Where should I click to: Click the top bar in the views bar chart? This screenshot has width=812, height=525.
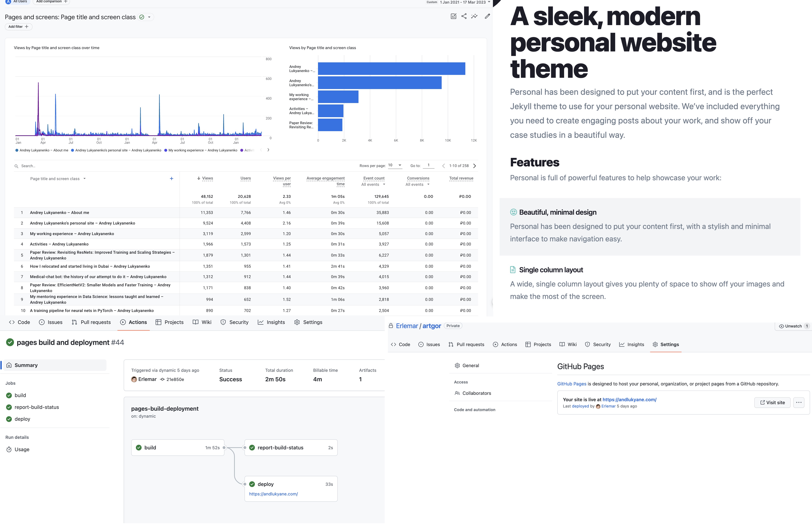391,68
